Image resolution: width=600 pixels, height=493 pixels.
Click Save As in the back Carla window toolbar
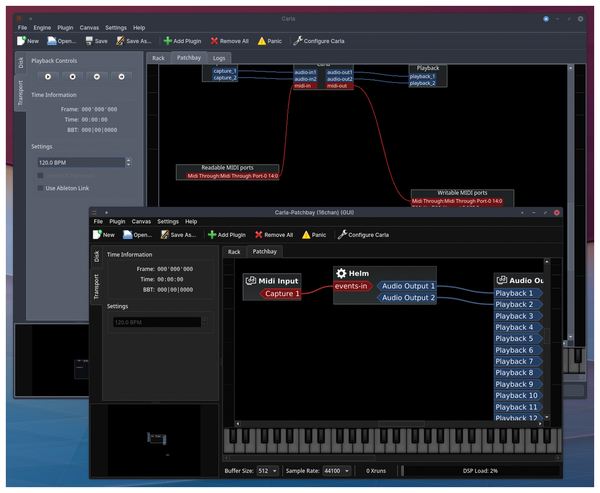click(134, 41)
